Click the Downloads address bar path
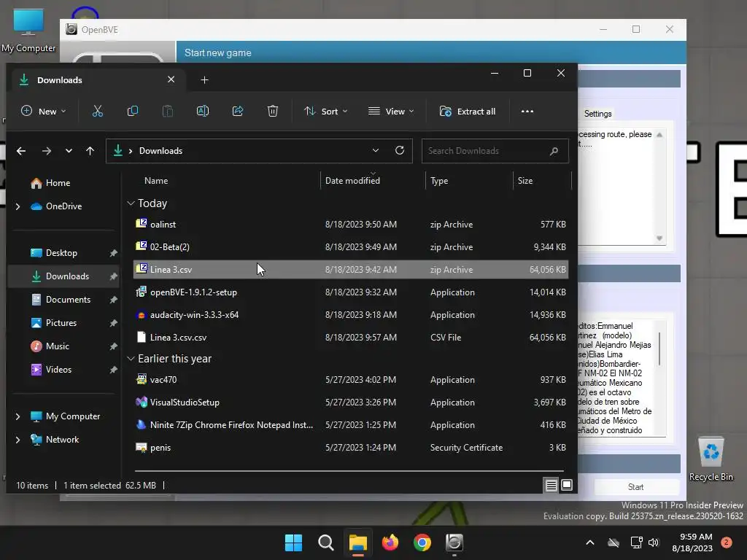 coord(160,151)
